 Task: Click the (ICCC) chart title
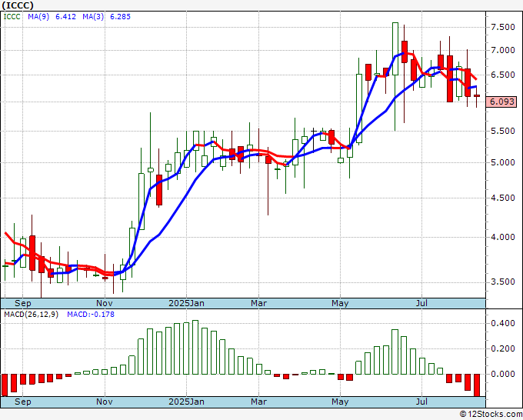(x=18, y=5)
